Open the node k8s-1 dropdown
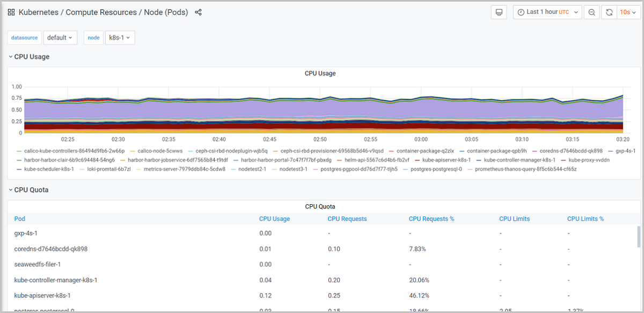 tap(120, 38)
